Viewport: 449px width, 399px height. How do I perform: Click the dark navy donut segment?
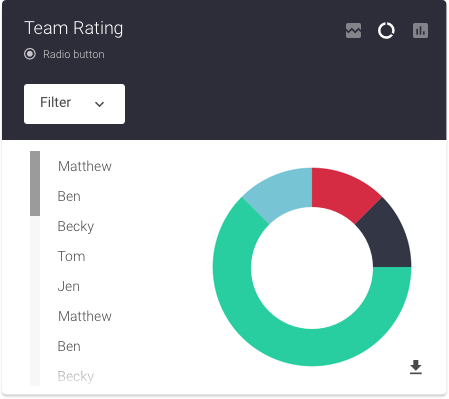pos(386,235)
